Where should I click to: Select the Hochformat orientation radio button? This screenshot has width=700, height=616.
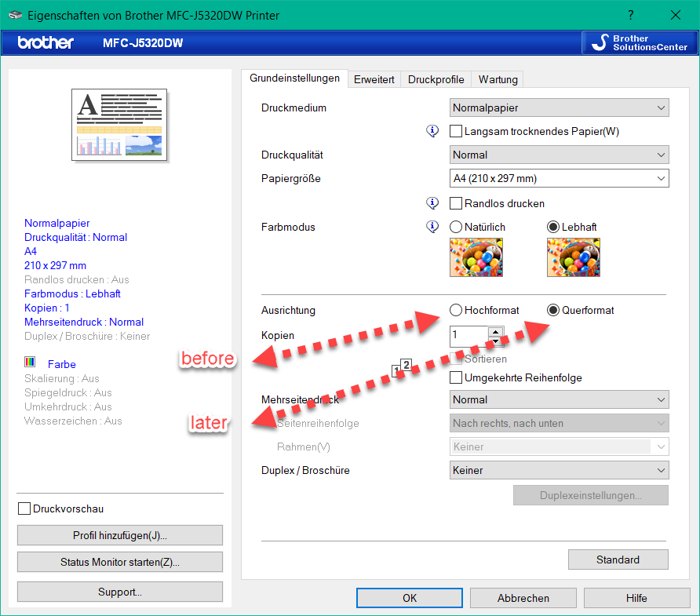456,310
